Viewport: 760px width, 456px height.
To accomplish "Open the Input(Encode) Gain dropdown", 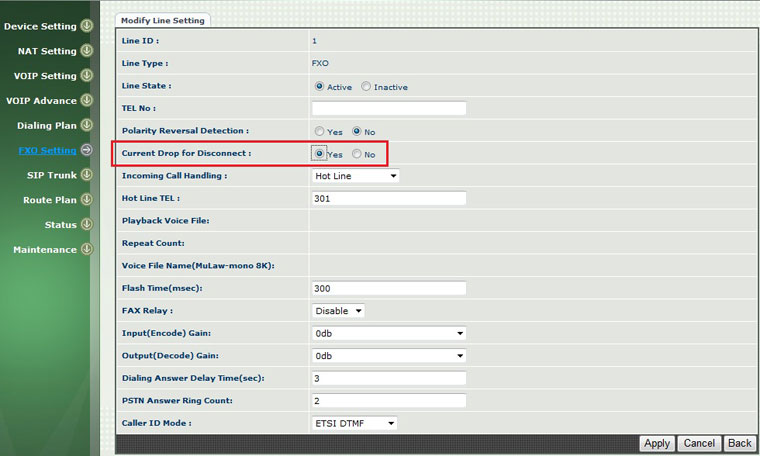I will click(389, 333).
